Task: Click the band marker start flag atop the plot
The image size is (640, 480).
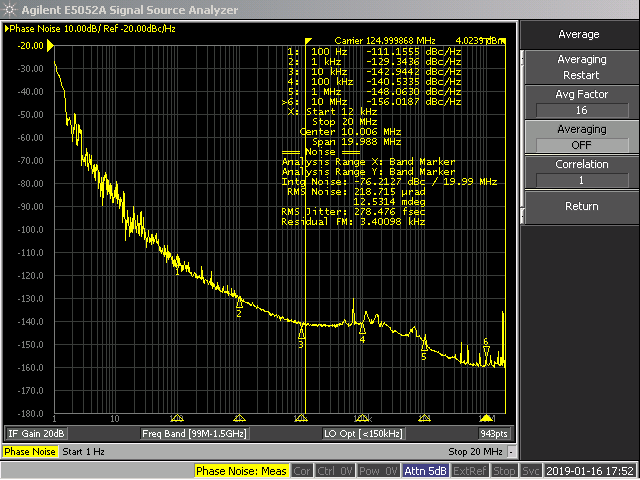Action: (x=309, y=41)
